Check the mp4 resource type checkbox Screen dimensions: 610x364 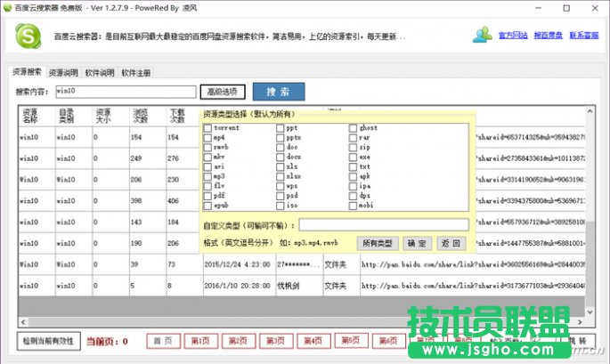[207, 138]
